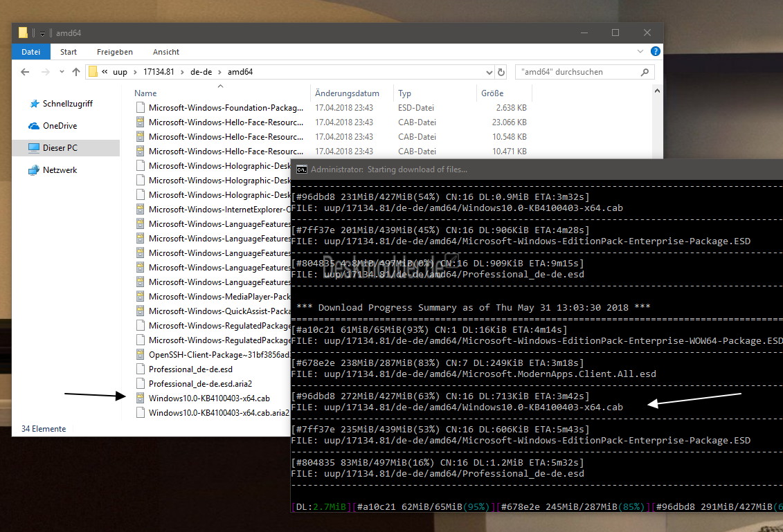Open Schnellzugriff in the navigation pane
The height and width of the screenshot is (532, 783).
pyautogui.click(x=67, y=103)
